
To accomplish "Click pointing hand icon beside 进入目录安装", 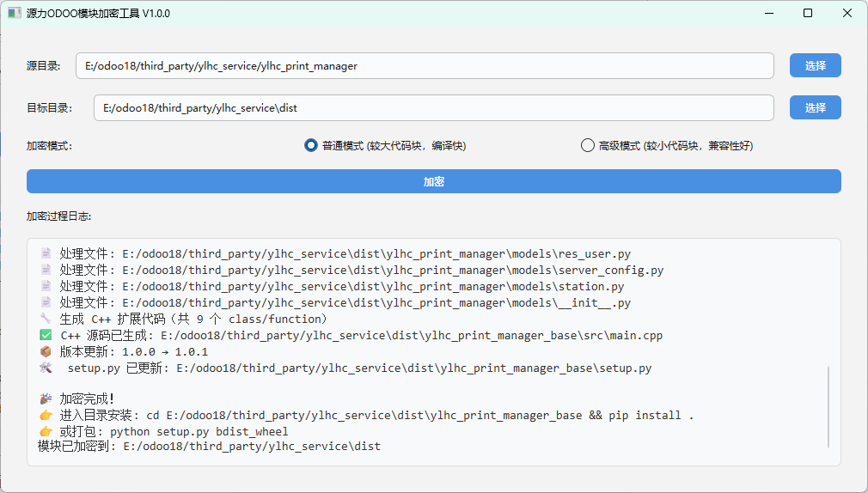I will point(46,415).
